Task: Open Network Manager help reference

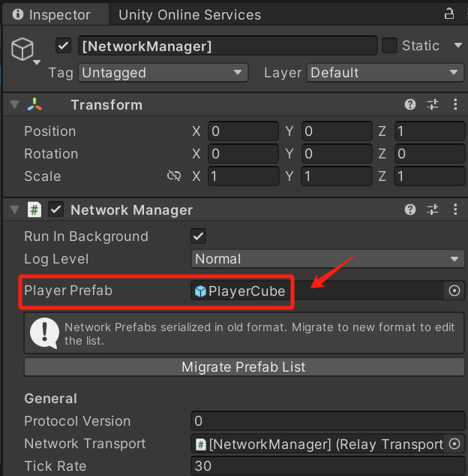Action: click(410, 210)
